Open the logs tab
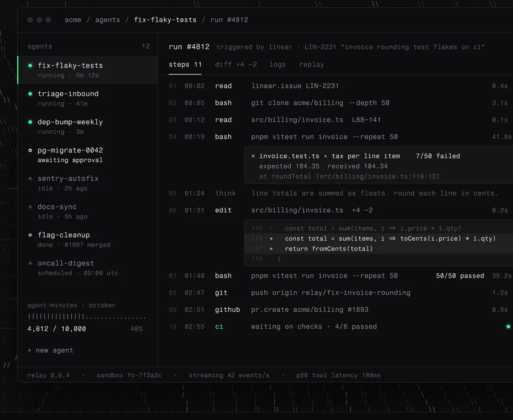This screenshot has height=420, width=513. click(278, 65)
